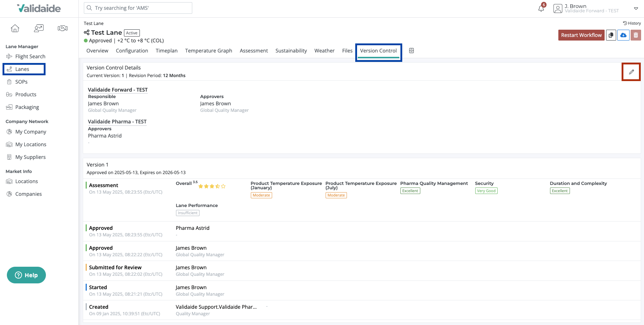644x325 pixels.
Task: Go to the Home dashboard icon
Action: tap(15, 28)
